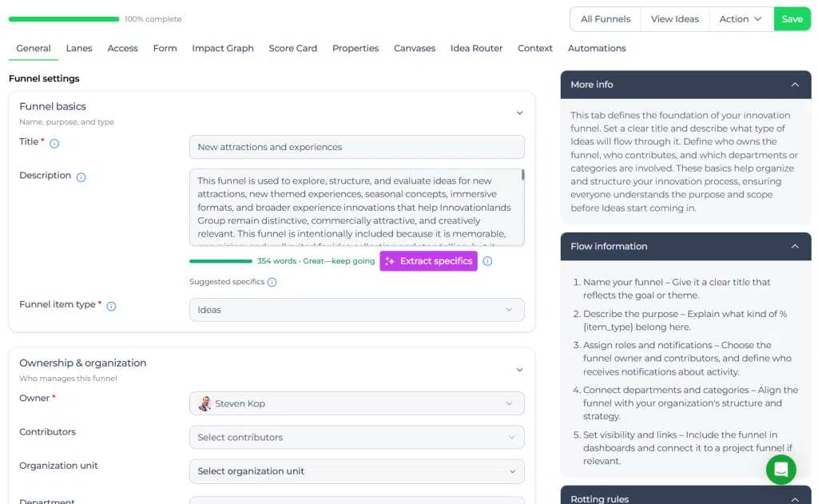Open the Select contributors dropdown
The image size is (818, 504).
coord(357,437)
